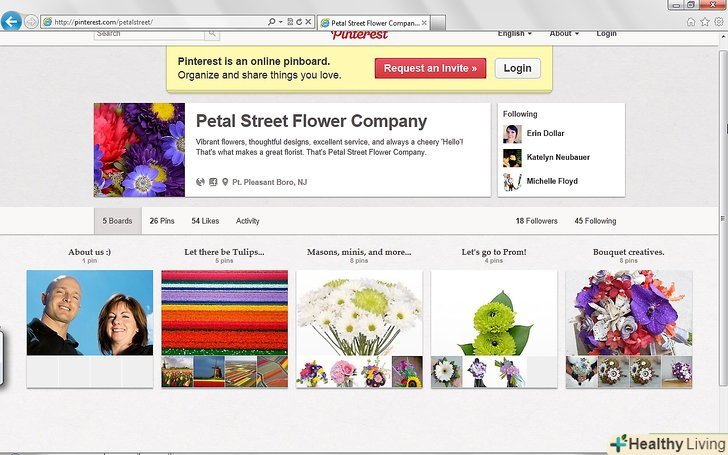Screen dimensions: 728x455
Task: Click Erin Dollar name link
Action: pos(545,133)
